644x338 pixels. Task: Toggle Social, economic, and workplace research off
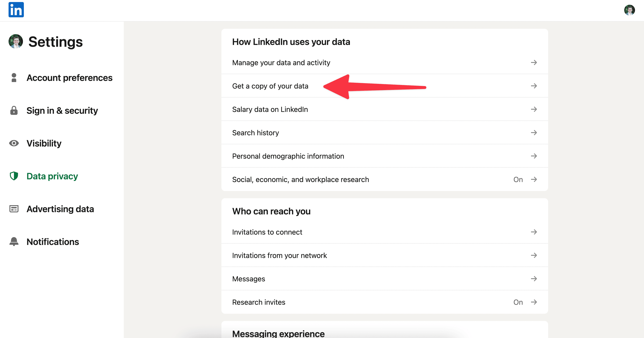[x=518, y=179]
